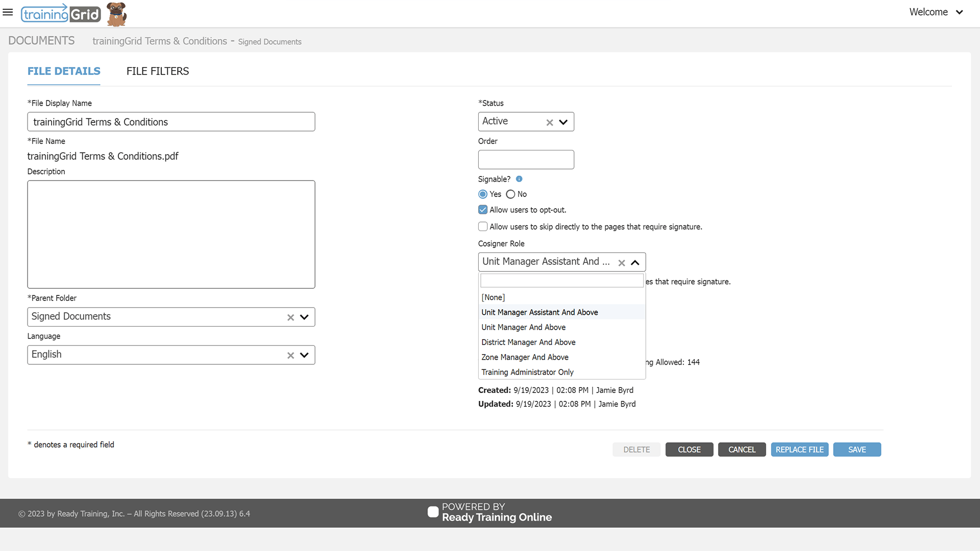
Task: Select the No signable radio button
Action: pyautogui.click(x=510, y=194)
